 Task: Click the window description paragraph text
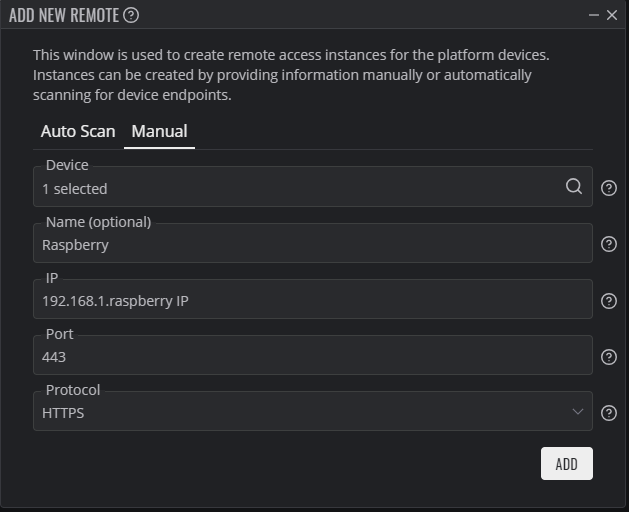(x=291, y=75)
